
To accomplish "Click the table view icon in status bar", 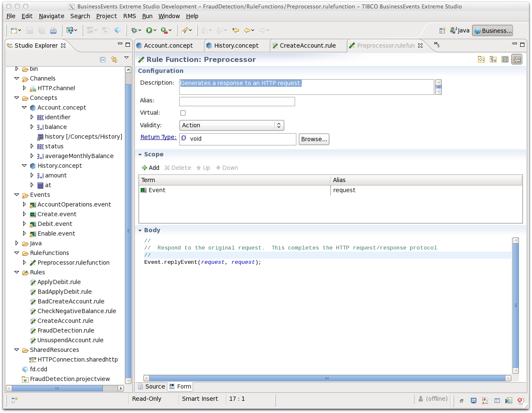I will point(497,400).
